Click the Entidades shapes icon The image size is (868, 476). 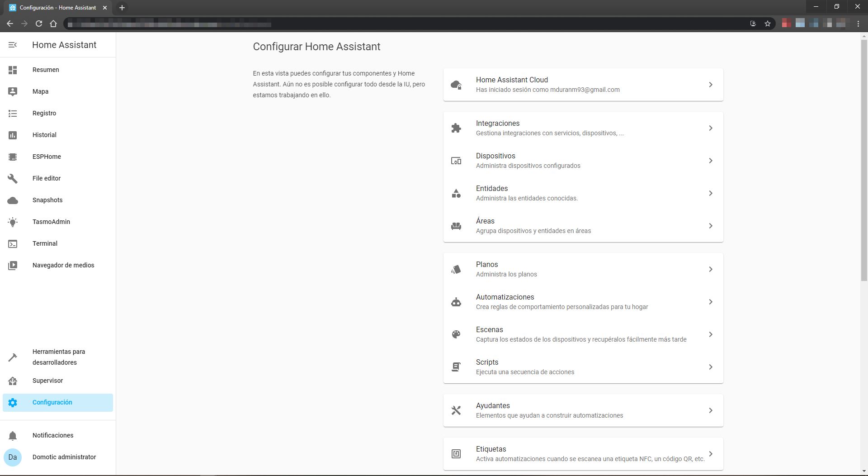(456, 193)
